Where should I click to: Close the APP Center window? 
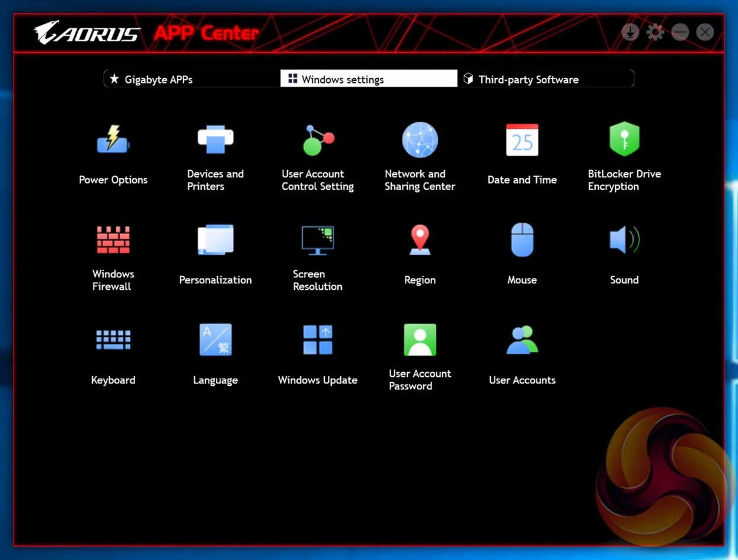(x=705, y=32)
